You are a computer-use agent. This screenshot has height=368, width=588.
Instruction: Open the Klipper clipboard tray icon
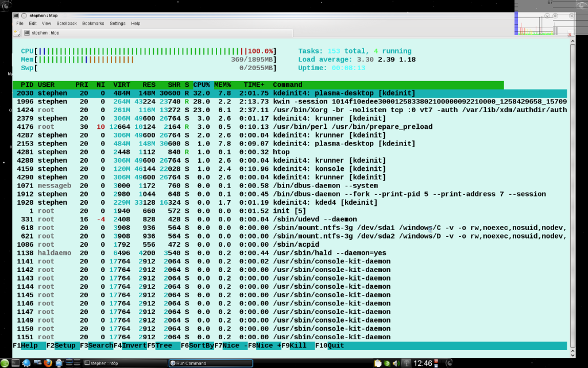(378, 363)
